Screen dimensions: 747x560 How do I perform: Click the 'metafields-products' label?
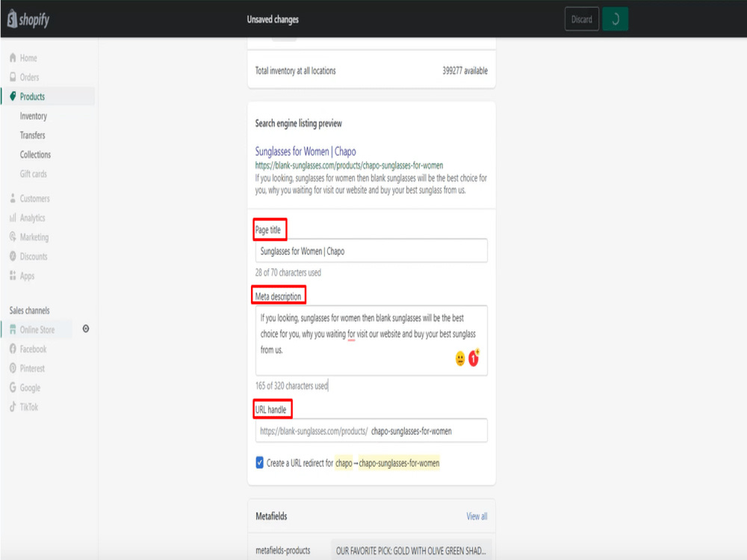(282, 550)
